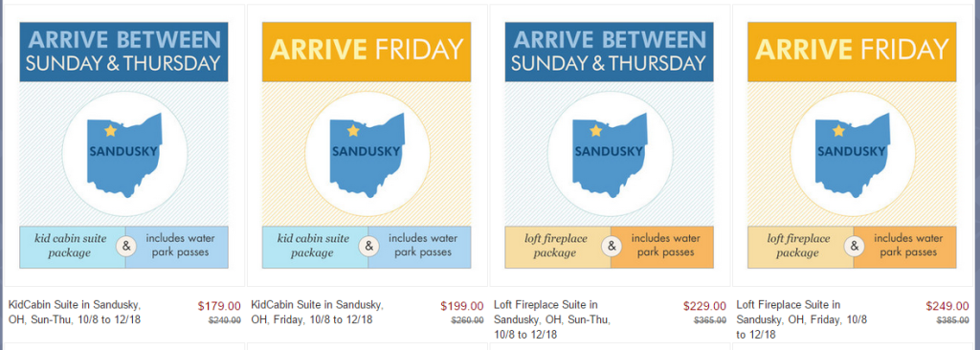
Task: Select the $249.00 sale price
Action: (x=947, y=306)
